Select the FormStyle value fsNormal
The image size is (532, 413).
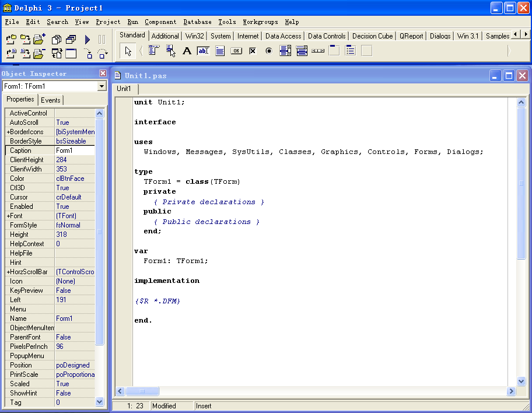75,225
